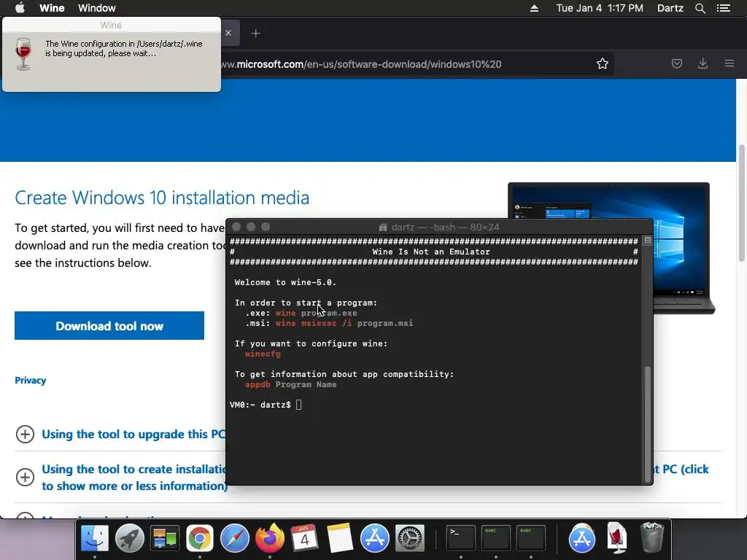Switch to Firefox in the Dock
The image size is (747, 560).
270,538
